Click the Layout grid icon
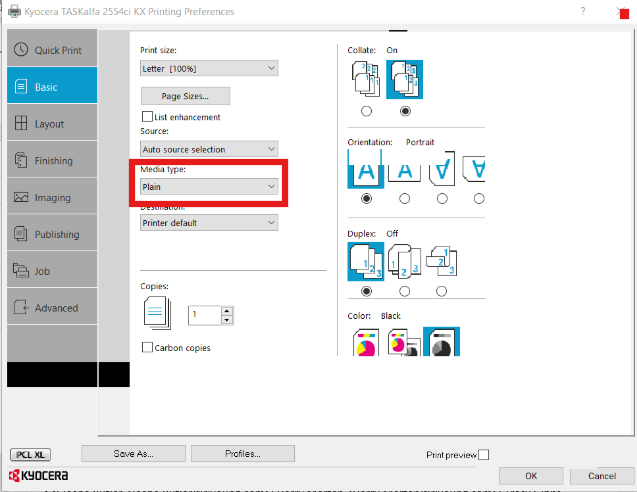This screenshot has width=637, height=492. coord(21,123)
